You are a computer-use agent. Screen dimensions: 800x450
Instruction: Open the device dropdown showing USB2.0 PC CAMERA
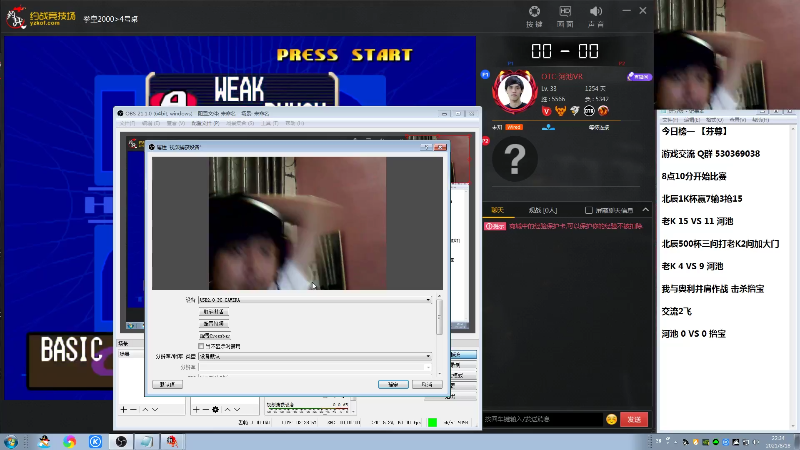(x=315, y=300)
